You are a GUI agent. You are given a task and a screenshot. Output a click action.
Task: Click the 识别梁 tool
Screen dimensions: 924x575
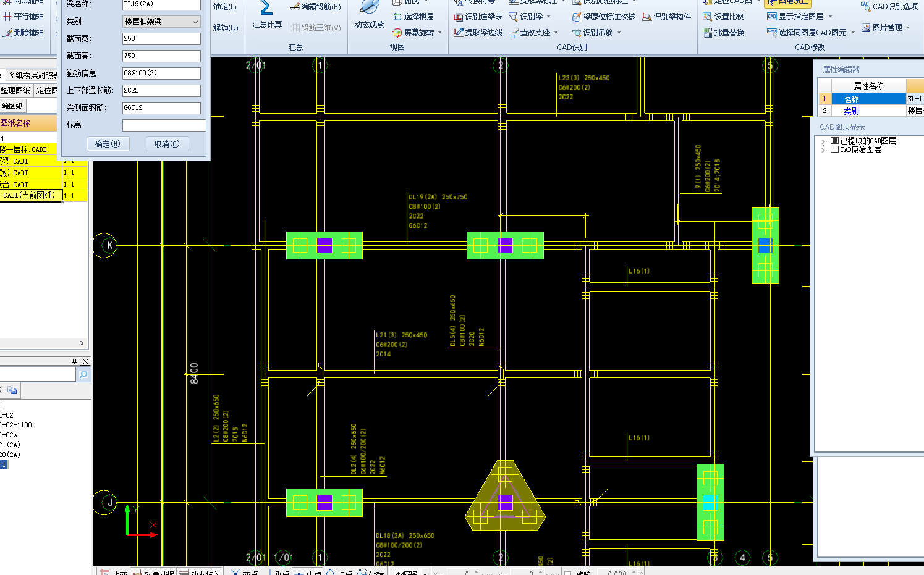pyautogui.click(x=526, y=17)
